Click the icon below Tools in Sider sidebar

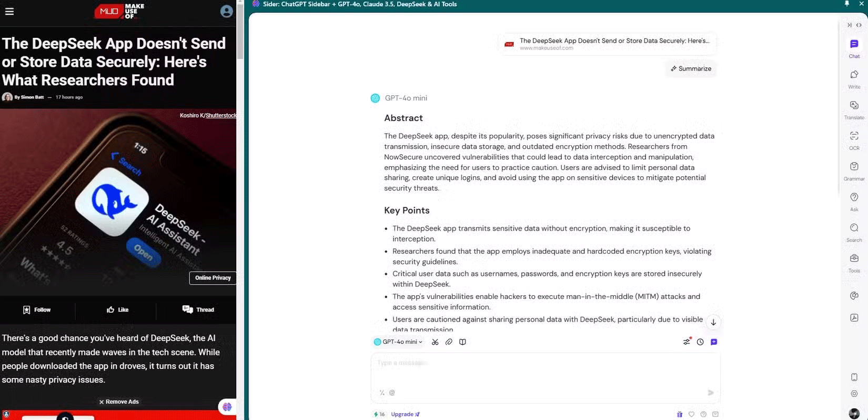(854, 295)
